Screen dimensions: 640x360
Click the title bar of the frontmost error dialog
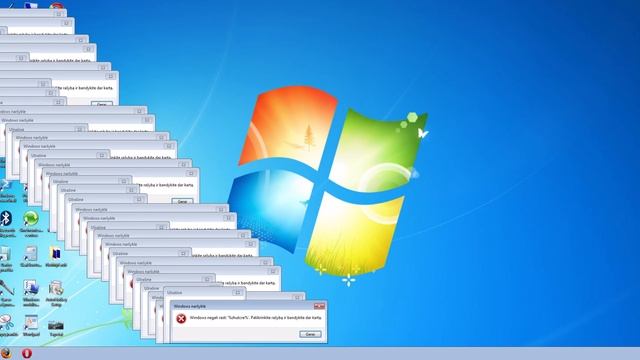pos(248,306)
